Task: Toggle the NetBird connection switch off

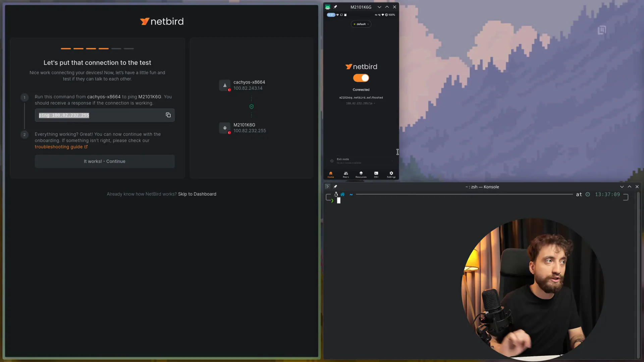Action: [x=361, y=78]
